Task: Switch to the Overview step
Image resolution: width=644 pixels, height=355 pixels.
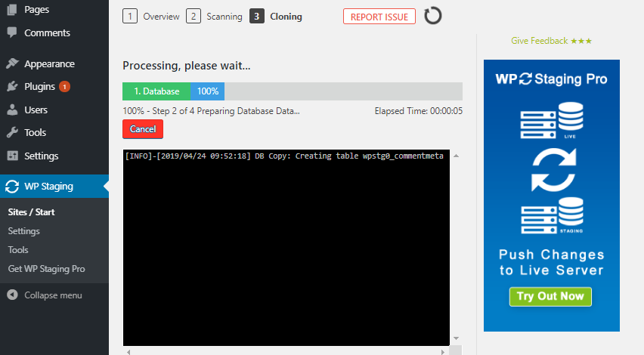Action: [x=161, y=17]
